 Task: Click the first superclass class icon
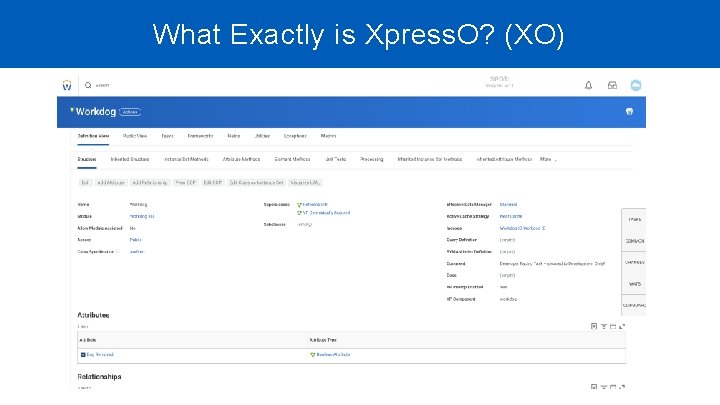299,205
